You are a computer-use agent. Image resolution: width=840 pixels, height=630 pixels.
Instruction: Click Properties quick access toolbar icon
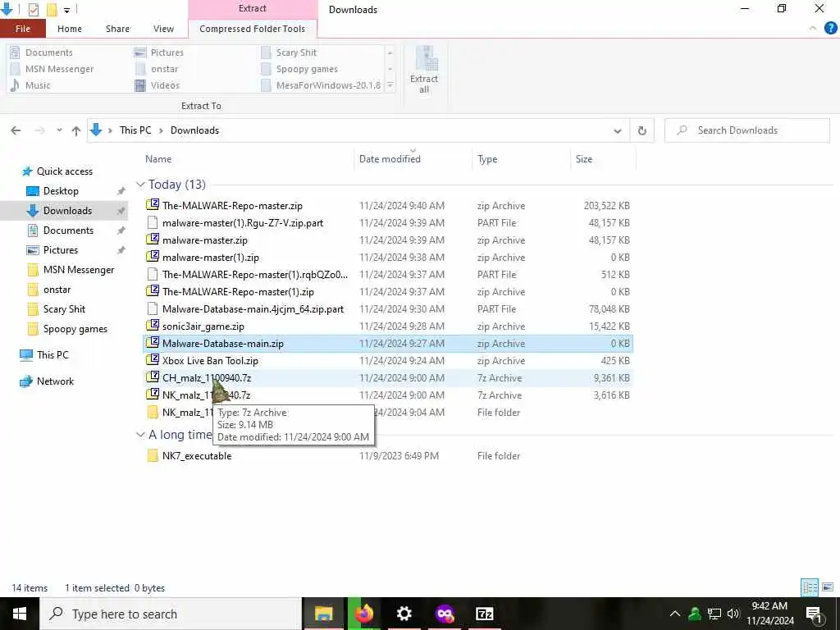click(33, 9)
